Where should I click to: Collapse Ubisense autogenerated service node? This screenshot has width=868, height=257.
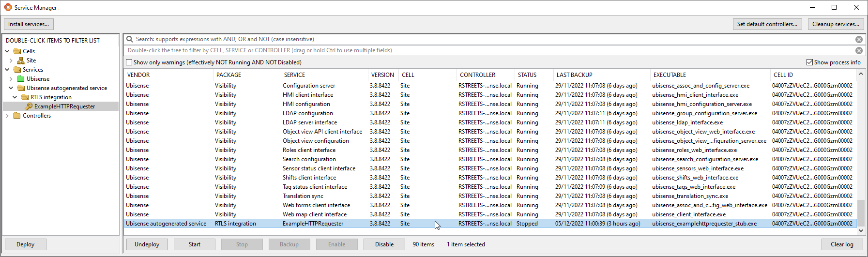[11, 88]
